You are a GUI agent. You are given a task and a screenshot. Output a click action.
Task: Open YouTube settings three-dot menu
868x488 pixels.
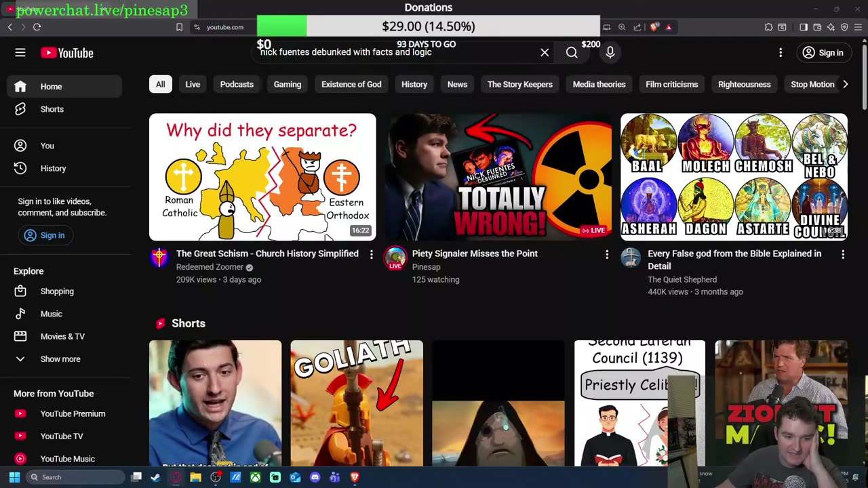coord(781,52)
